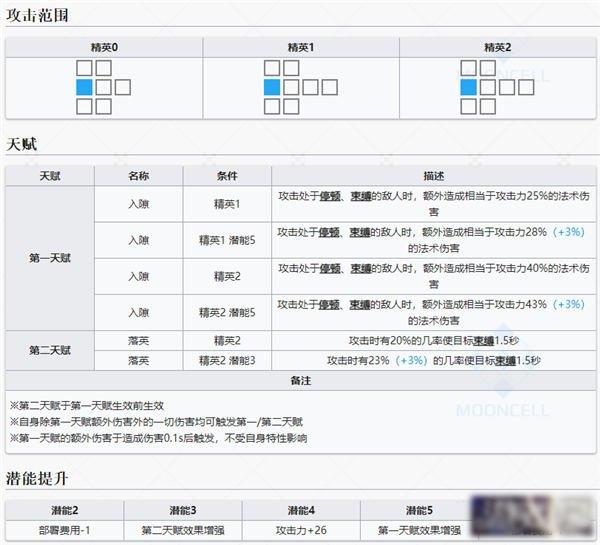
Task: Click the 潜能5 column header
Action: pyautogui.click(x=419, y=510)
